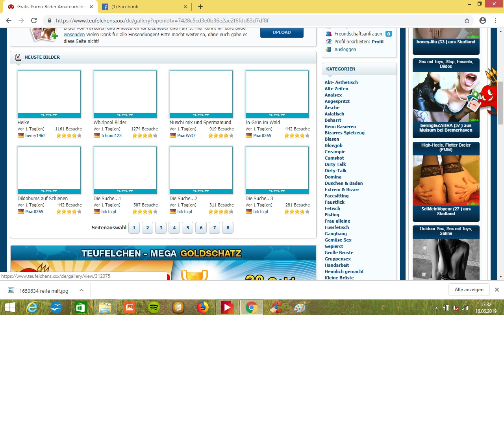The height and width of the screenshot is (422, 504).
Task: Click the Alle anzeigen downloads button
Action: tap(469, 290)
